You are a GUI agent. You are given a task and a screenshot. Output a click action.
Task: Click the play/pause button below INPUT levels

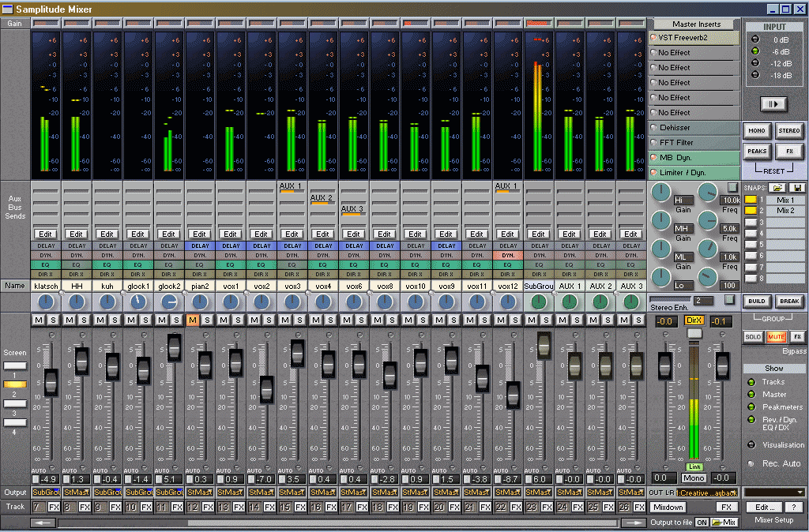(x=773, y=103)
